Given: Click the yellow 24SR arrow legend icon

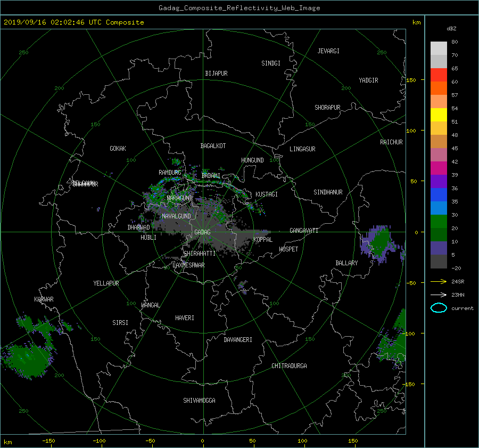Looking at the screenshot, I should [439, 281].
